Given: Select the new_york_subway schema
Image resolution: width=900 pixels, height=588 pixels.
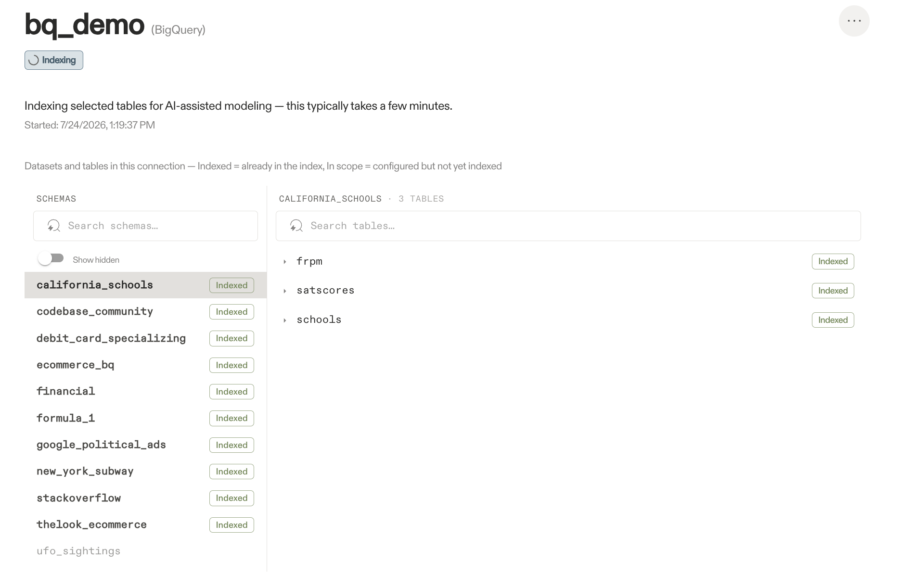Looking at the screenshot, I should [x=145, y=471].
